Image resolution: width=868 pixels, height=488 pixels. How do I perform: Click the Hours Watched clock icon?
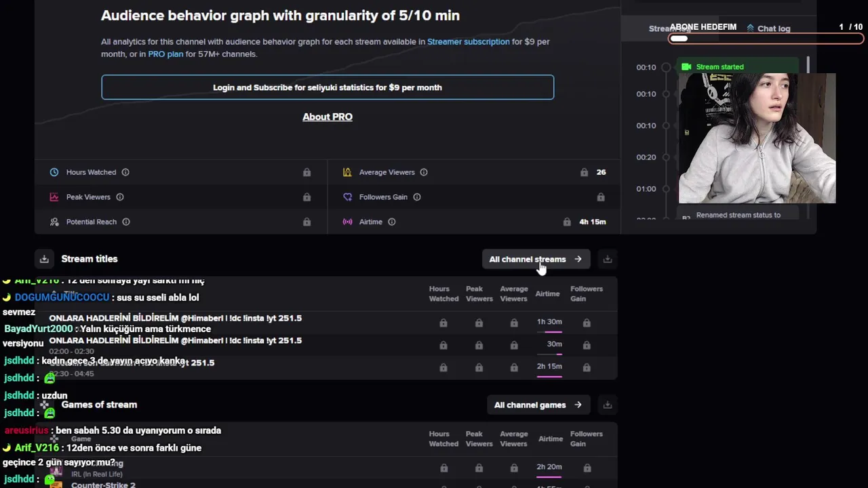point(54,172)
